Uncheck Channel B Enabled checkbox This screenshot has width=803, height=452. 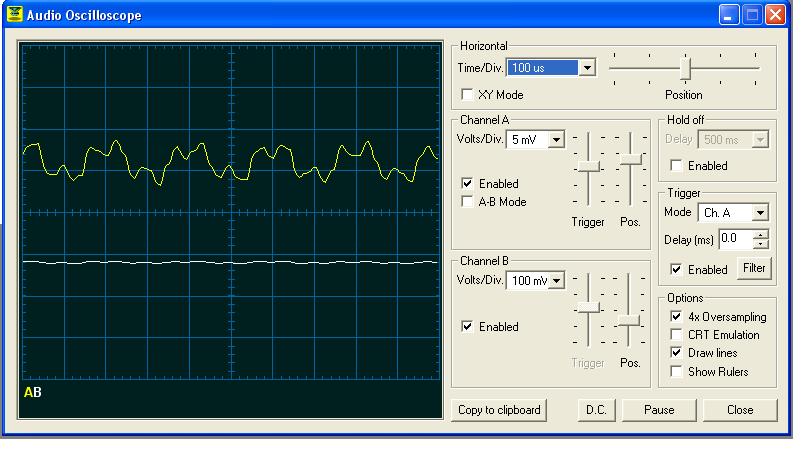tap(467, 327)
